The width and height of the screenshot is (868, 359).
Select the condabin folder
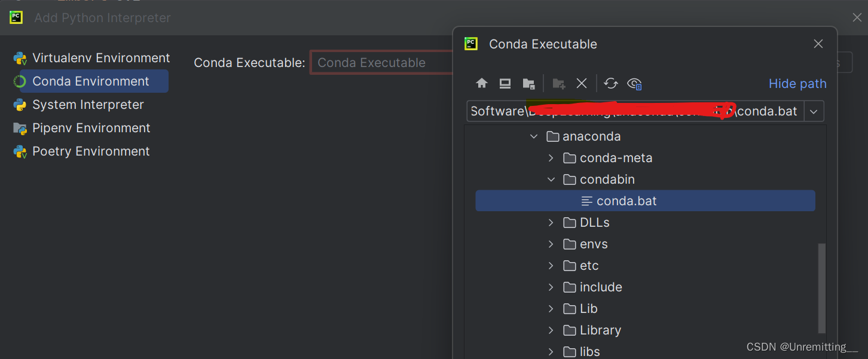point(599,180)
